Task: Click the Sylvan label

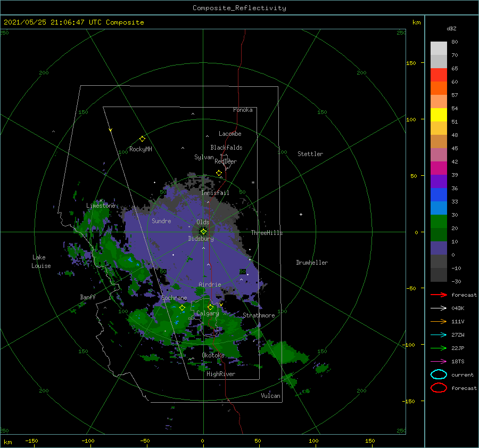Action: point(204,157)
